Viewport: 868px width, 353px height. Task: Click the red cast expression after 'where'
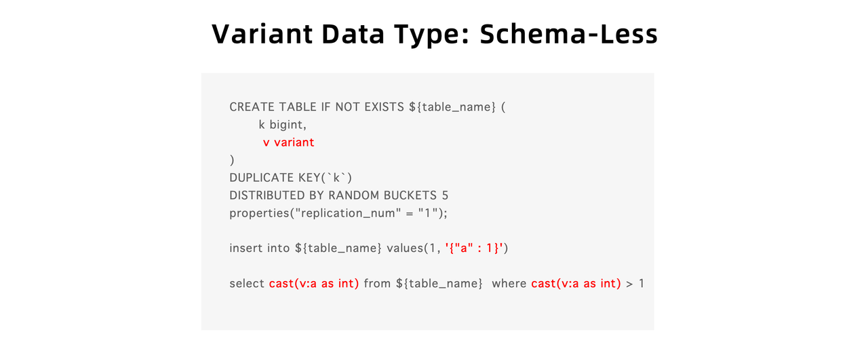[x=576, y=284]
